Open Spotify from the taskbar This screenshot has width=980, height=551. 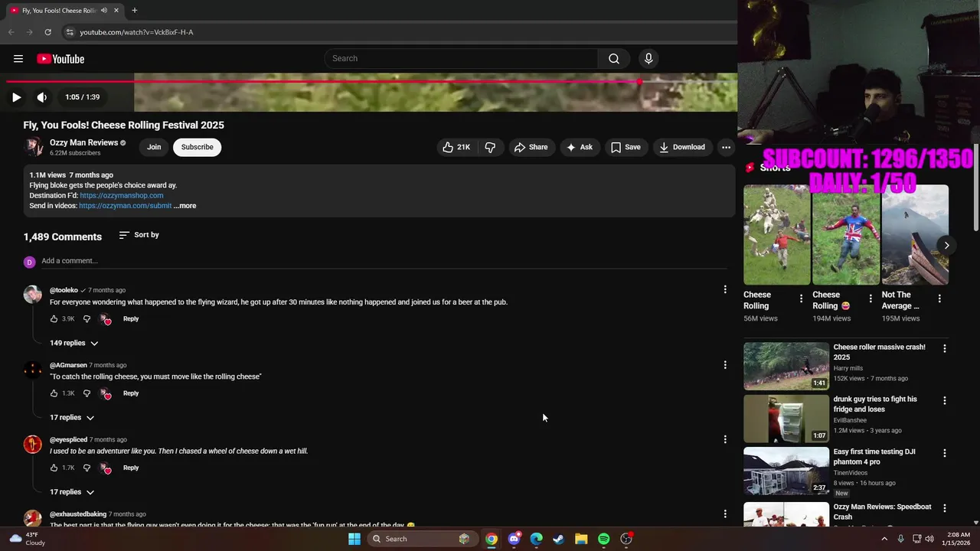pyautogui.click(x=603, y=539)
